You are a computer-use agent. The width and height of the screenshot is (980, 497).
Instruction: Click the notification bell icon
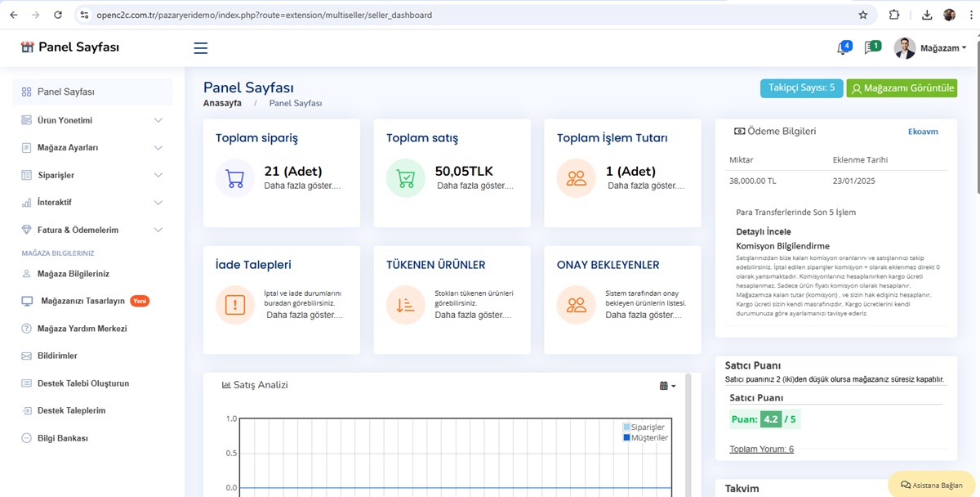pos(842,48)
